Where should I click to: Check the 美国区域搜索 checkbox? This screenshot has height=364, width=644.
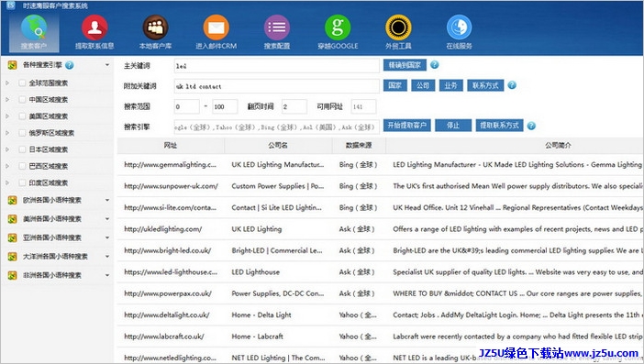[22, 116]
